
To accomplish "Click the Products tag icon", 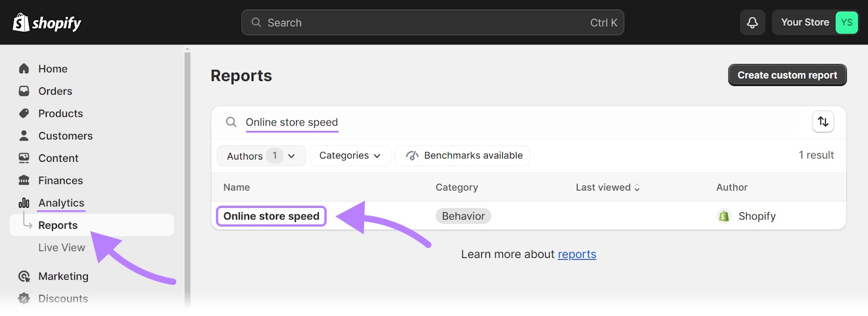I will click(x=24, y=113).
